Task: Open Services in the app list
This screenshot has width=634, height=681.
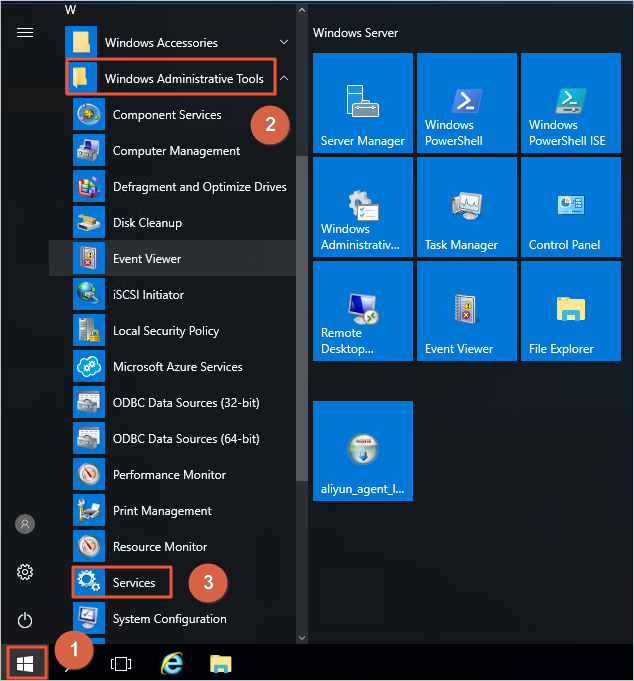Action: (x=172, y=582)
